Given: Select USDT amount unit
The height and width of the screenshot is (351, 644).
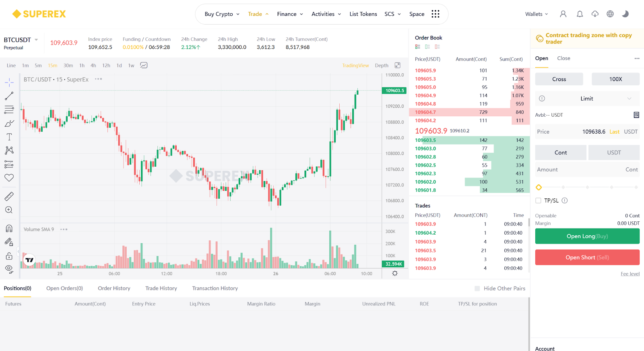Looking at the screenshot, I should [x=614, y=153].
